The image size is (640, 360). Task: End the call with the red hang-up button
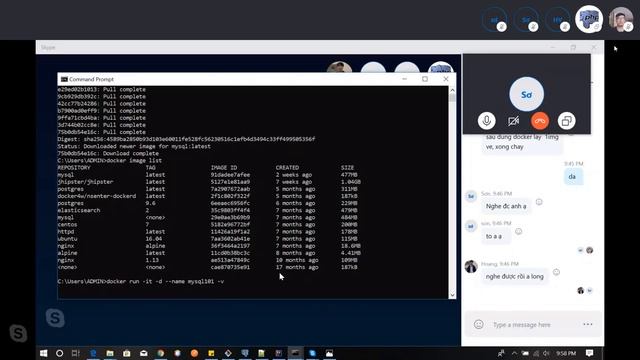[x=540, y=121]
